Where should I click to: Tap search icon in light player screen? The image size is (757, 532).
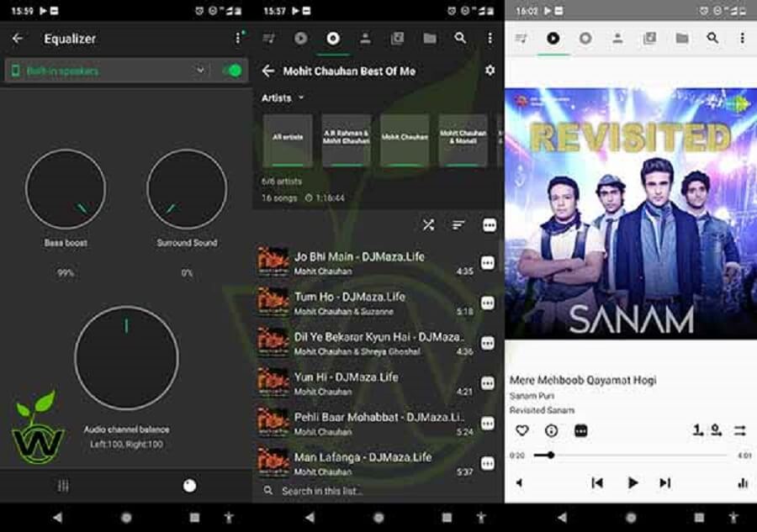tap(712, 38)
